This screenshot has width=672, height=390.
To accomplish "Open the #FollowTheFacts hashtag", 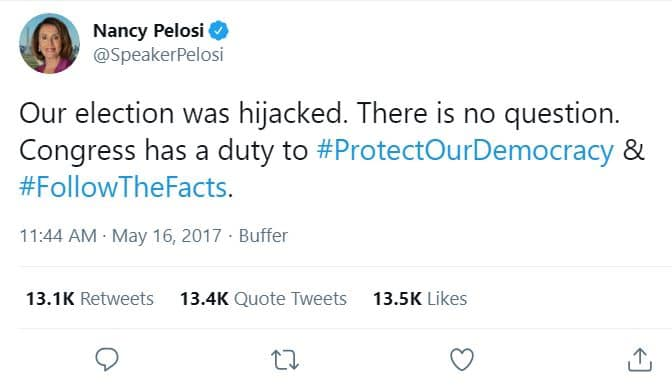I will [123, 187].
